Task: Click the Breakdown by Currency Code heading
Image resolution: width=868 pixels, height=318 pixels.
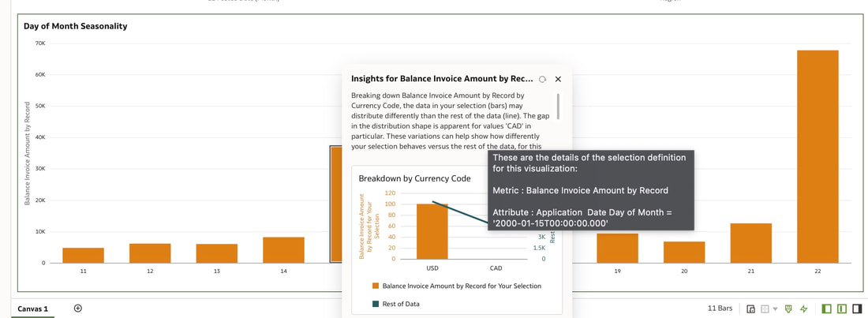Action: pyautogui.click(x=414, y=178)
